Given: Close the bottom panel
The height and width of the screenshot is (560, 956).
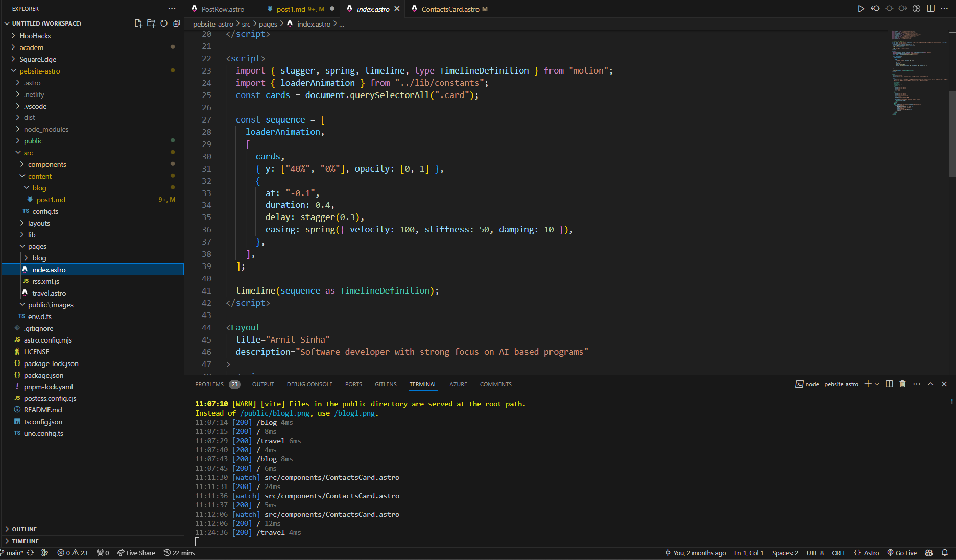Looking at the screenshot, I should [x=944, y=384].
